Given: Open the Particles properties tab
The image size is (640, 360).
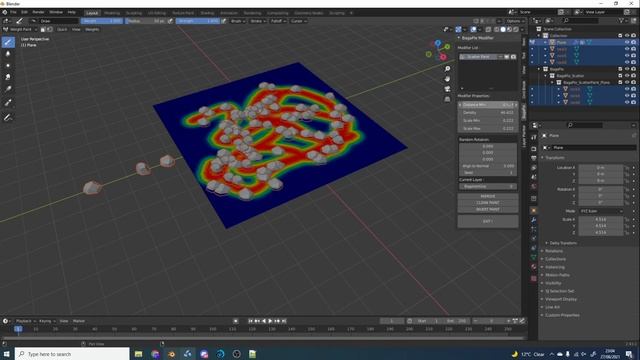Looking at the screenshot, I should pyautogui.click(x=534, y=229).
